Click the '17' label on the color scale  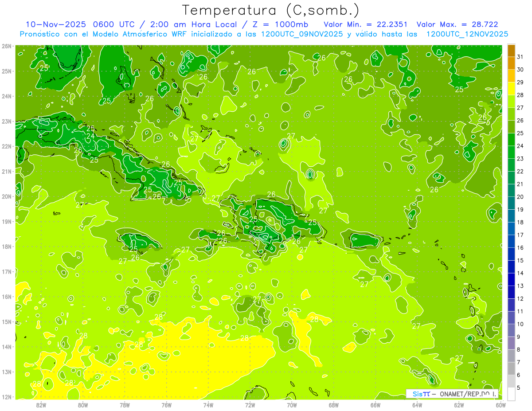(x=520, y=235)
